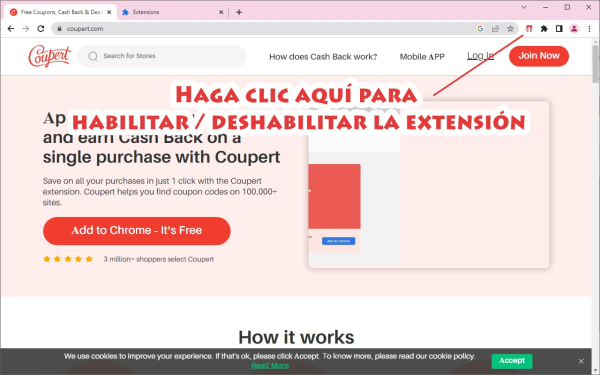This screenshot has width=600, height=375.
Task: Bookmark this page with the star icon
Action: pos(510,29)
